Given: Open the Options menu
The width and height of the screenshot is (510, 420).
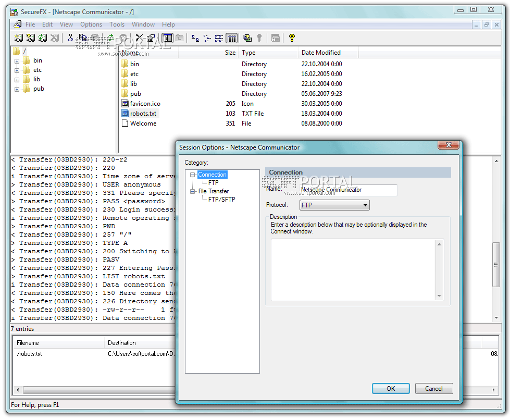Looking at the screenshot, I should [x=91, y=24].
